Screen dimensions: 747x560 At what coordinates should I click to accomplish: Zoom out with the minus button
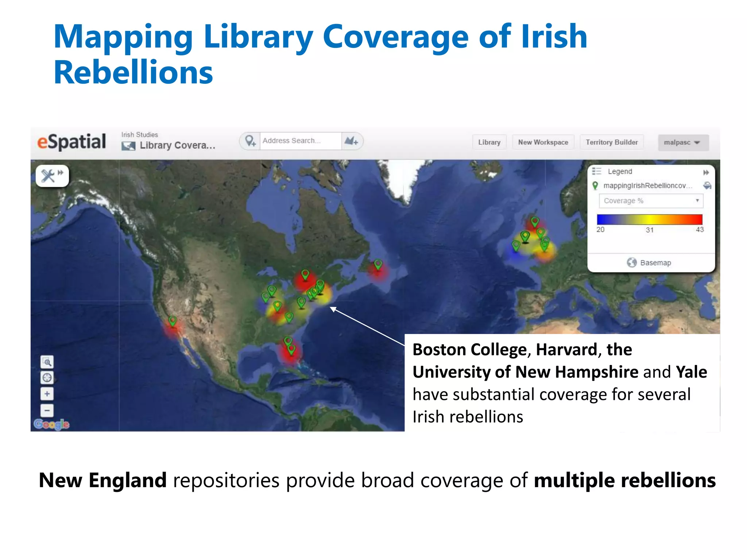click(x=47, y=411)
